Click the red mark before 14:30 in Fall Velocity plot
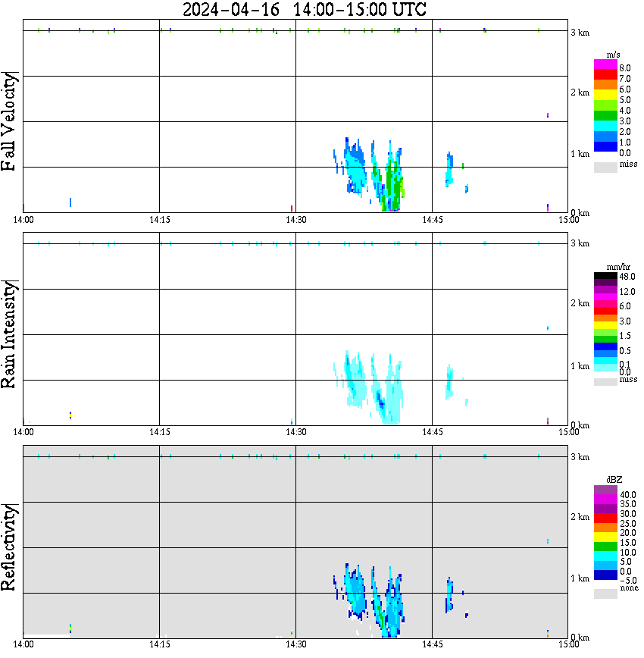This screenshot has width=644, height=658. pos(292,208)
